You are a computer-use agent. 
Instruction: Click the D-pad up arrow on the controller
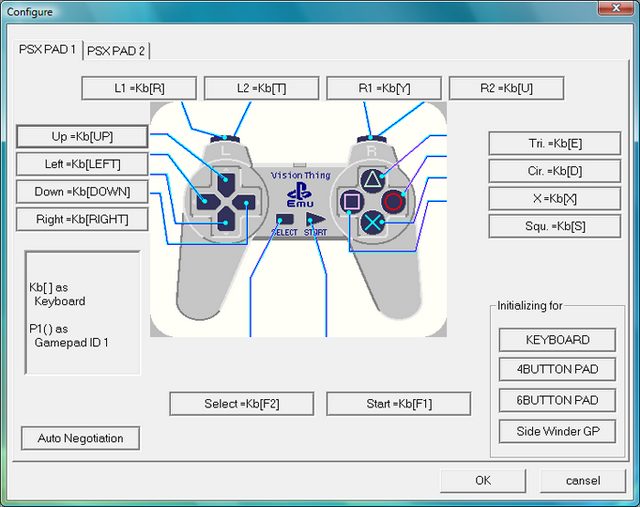(226, 183)
